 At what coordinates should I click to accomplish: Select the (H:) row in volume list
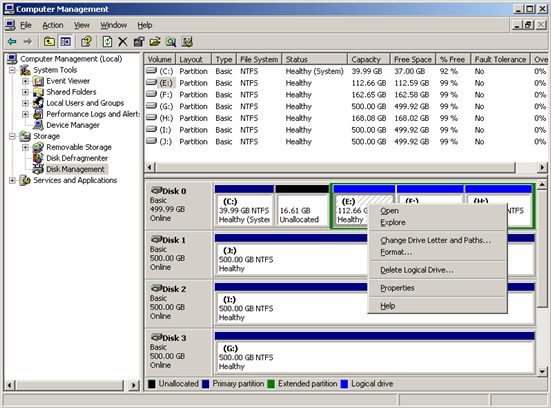tap(345, 118)
